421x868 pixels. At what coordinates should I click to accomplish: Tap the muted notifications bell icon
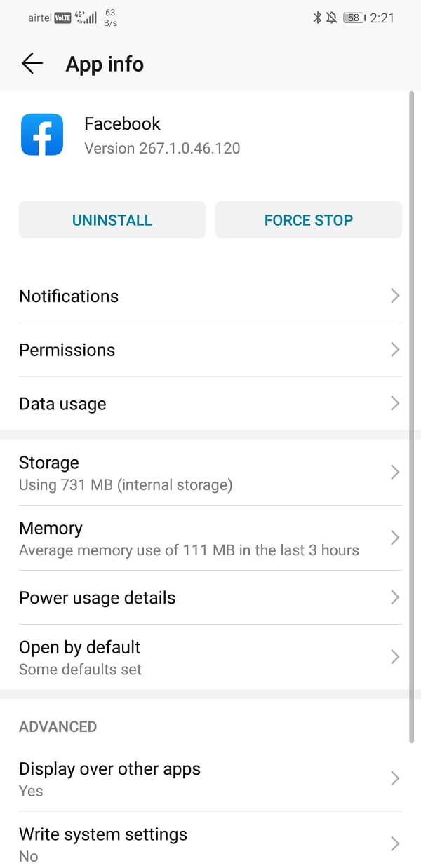coord(332,18)
